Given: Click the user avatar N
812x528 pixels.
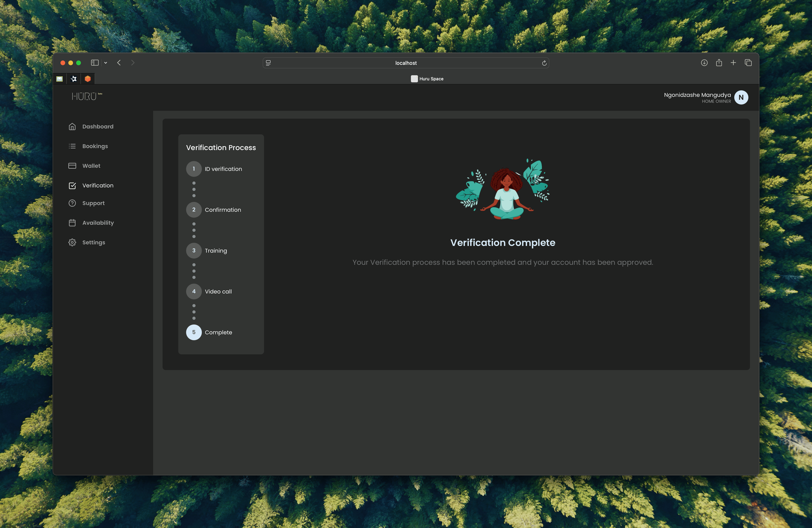Looking at the screenshot, I should (741, 98).
